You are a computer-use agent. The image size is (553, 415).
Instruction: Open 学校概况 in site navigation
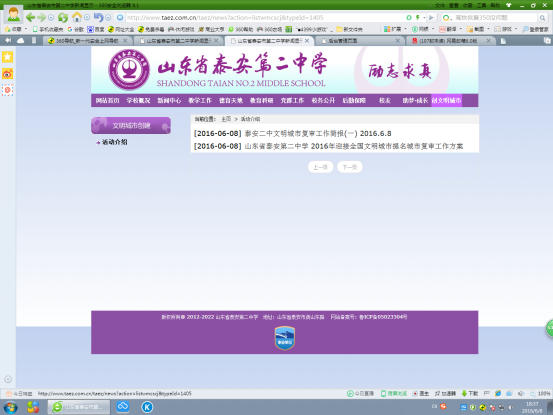point(138,100)
